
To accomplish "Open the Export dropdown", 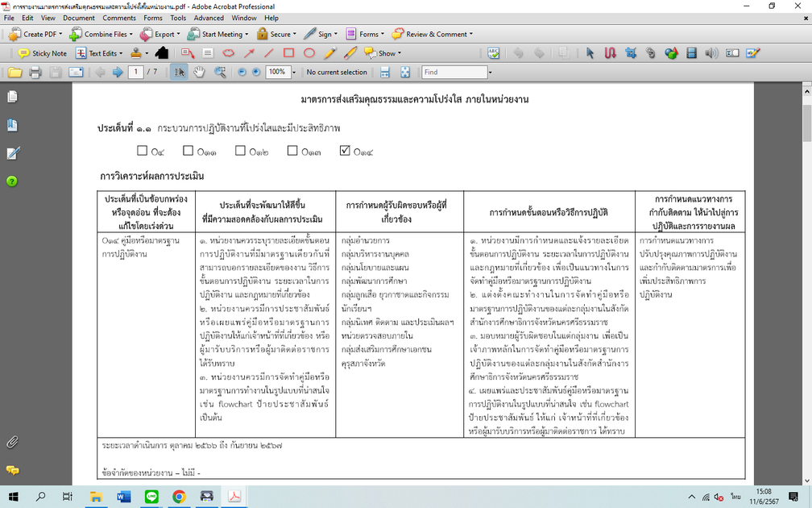I will [x=160, y=34].
